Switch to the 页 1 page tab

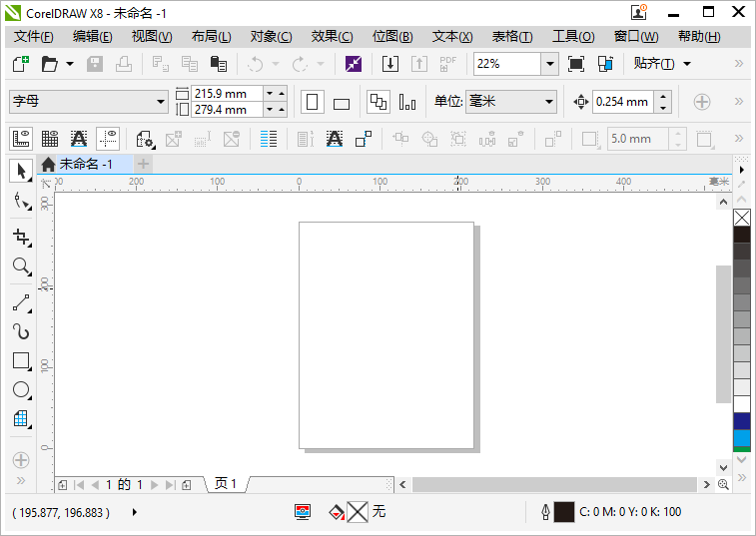click(x=226, y=484)
